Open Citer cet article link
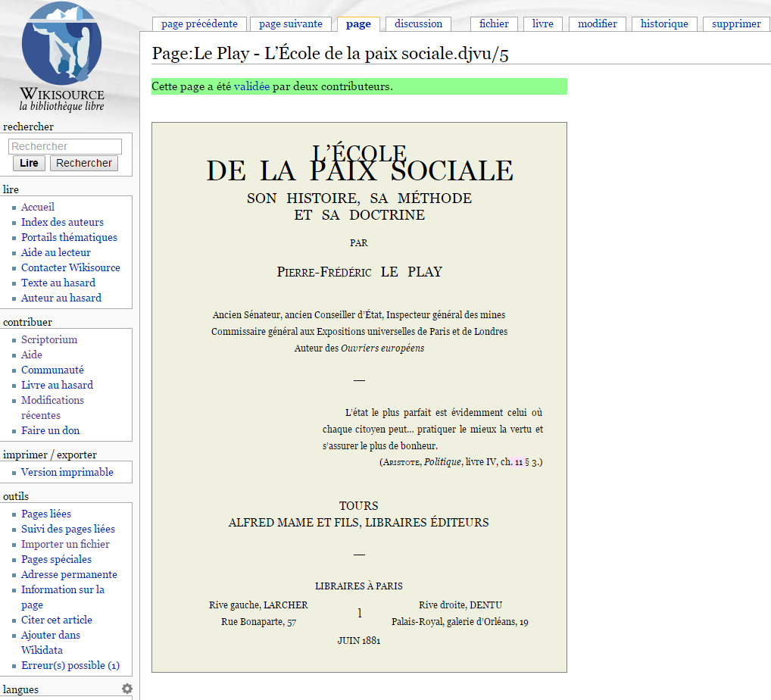The image size is (771, 700). pyautogui.click(x=57, y=620)
